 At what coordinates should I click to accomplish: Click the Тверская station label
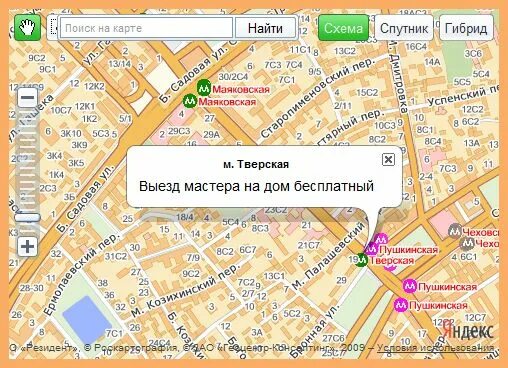tap(391, 260)
